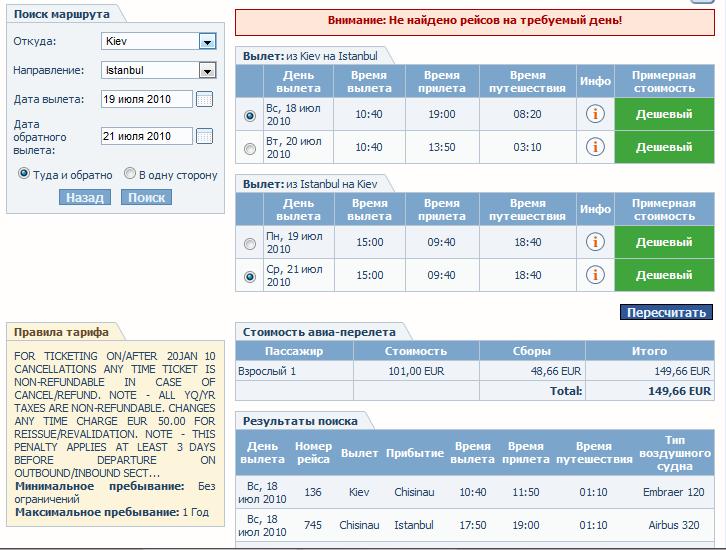Select the Пн, 19 июл 2010 return radio
The image size is (726, 550).
click(x=250, y=244)
